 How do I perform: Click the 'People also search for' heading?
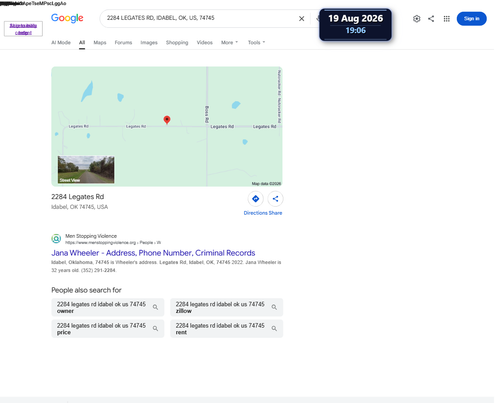coord(86,290)
